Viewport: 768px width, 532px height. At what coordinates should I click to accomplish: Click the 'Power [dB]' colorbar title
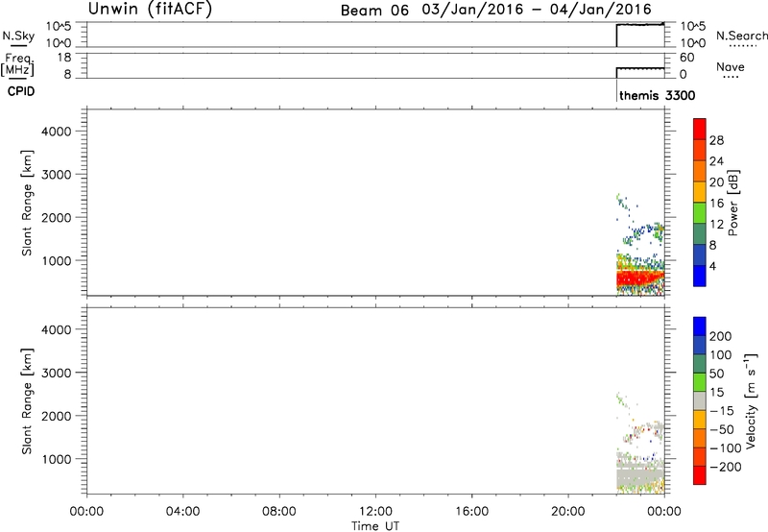(733, 203)
